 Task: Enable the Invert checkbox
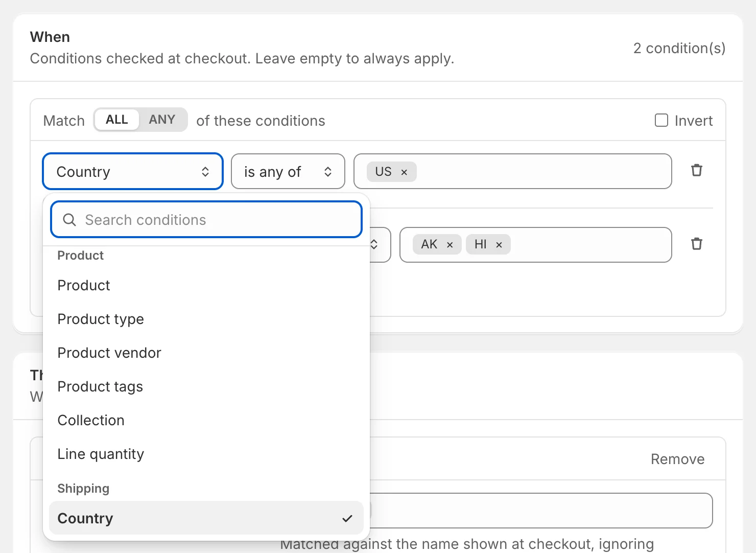[661, 120]
